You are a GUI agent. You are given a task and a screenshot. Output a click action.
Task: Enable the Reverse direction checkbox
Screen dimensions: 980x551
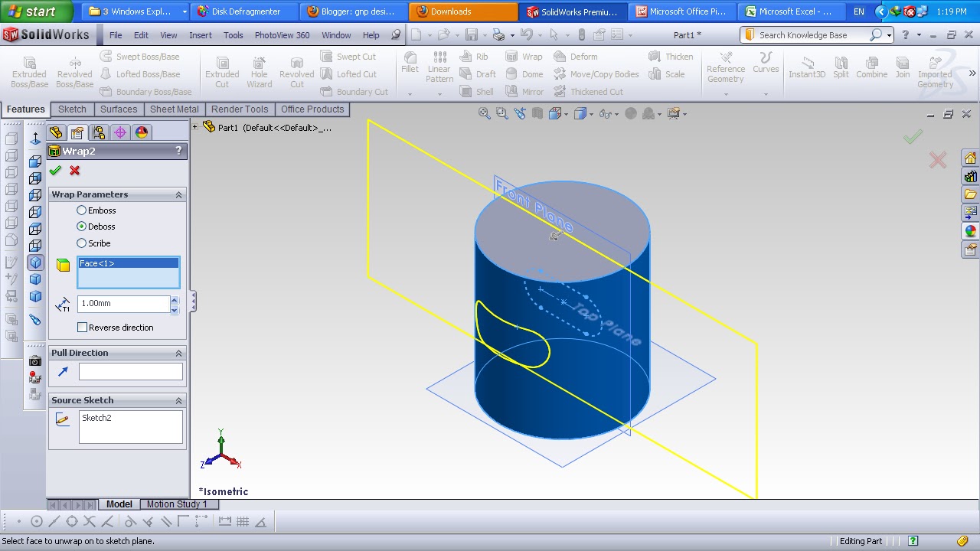(82, 327)
